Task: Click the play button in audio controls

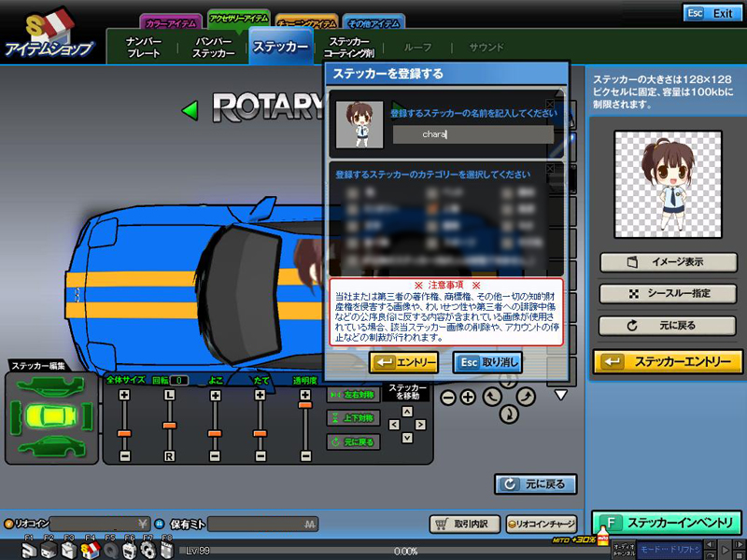Action: (725, 549)
